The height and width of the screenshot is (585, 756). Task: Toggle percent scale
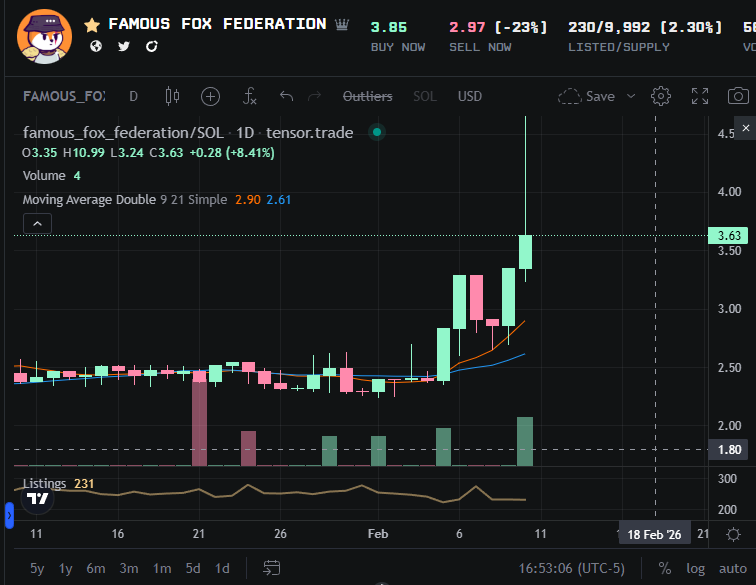(x=665, y=569)
